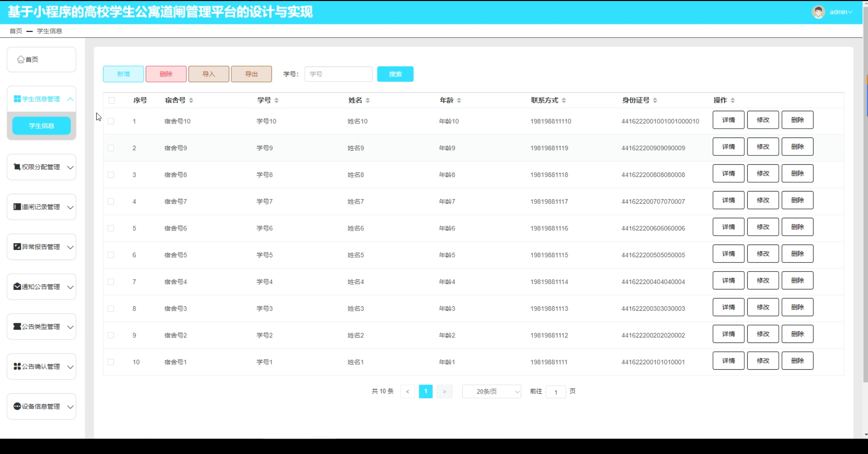868x454 pixels.
Task: Collapse the 学生信息管理 menu chevron
Action: pyautogui.click(x=70, y=99)
